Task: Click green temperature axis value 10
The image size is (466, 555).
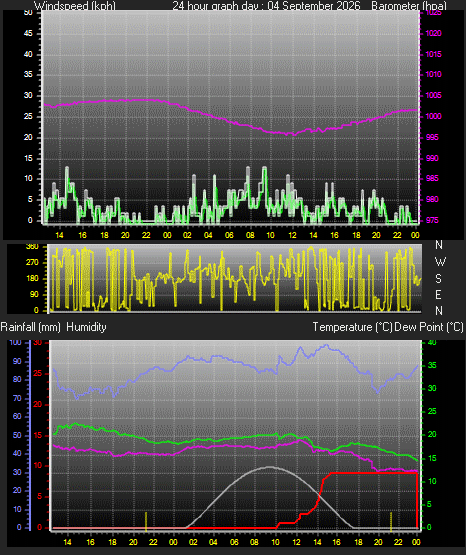Action: click(432, 481)
